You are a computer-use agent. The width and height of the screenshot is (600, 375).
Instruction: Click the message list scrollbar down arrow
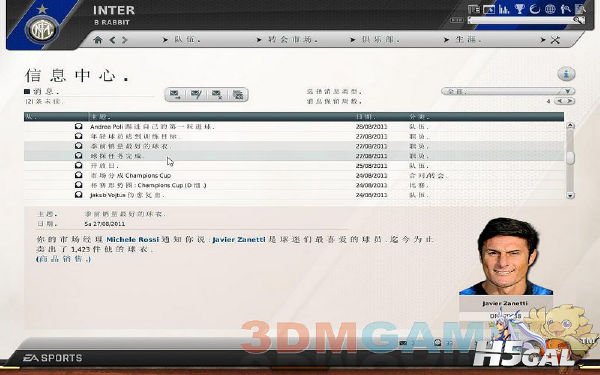click(570, 195)
